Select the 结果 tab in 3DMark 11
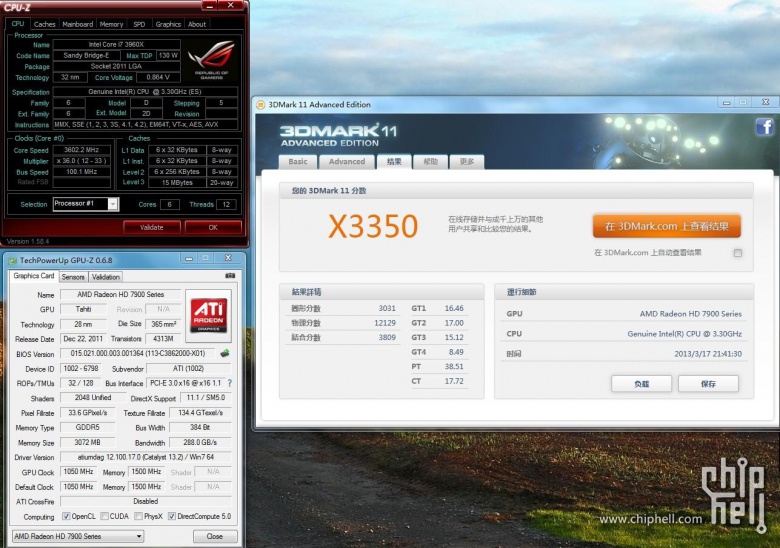 [x=394, y=162]
